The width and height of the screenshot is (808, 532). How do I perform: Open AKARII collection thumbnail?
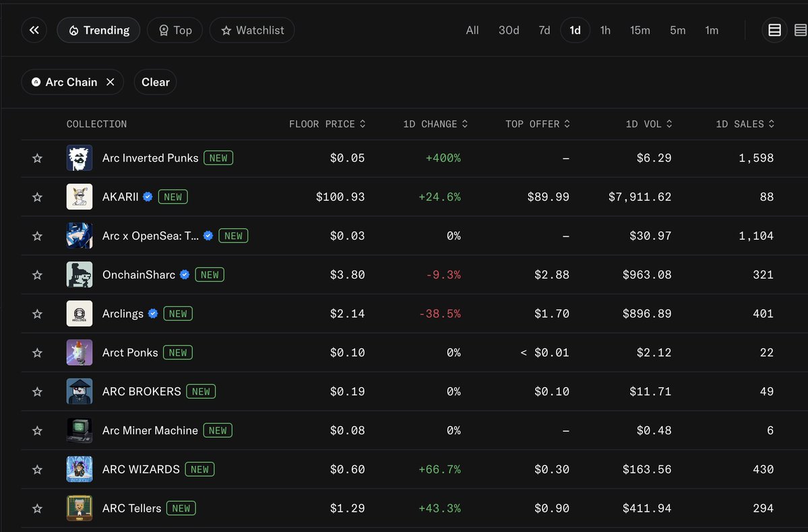(x=80, y=197)
